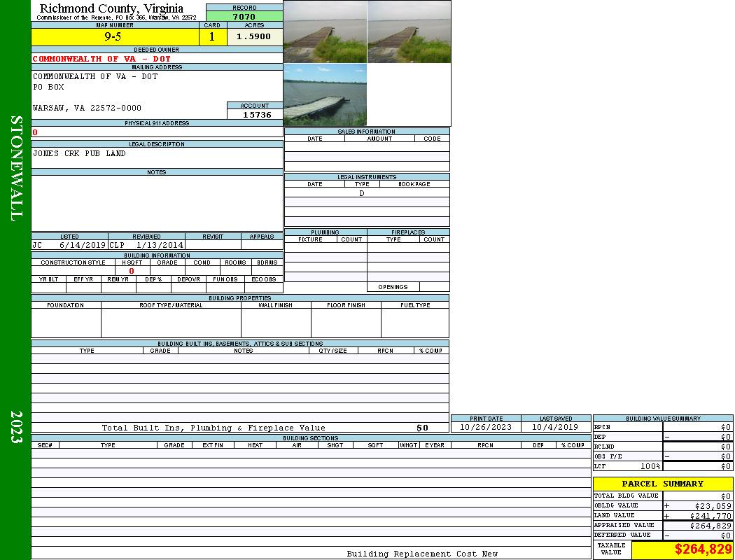Click the yellow card number 1 box
This screenshot has width=735, height=560.
point(212,36)
